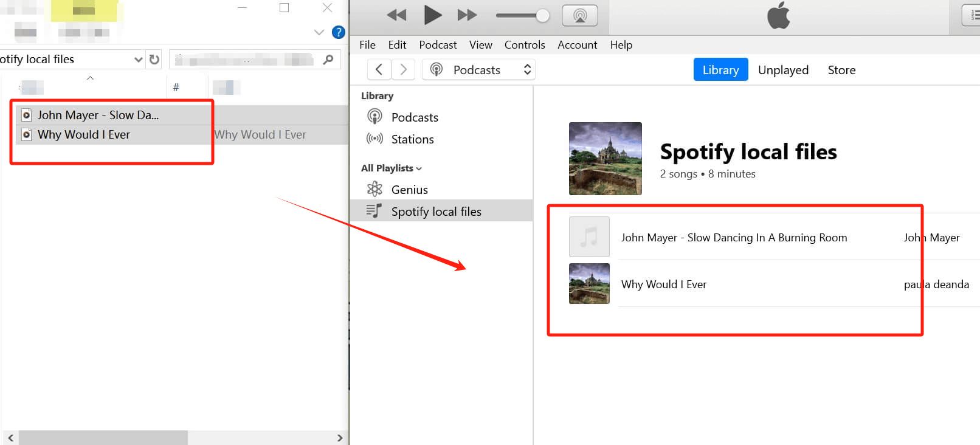Screen dimensions: 980x445
Task: Click the audio file icon for John Mayer file
Action: (26, 115)
